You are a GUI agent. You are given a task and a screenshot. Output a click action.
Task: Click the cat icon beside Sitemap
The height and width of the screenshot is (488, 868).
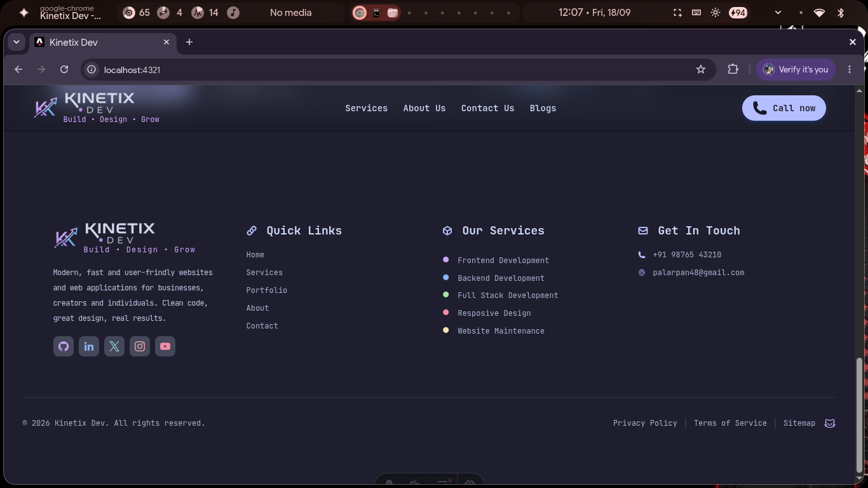tap(830, 423)
